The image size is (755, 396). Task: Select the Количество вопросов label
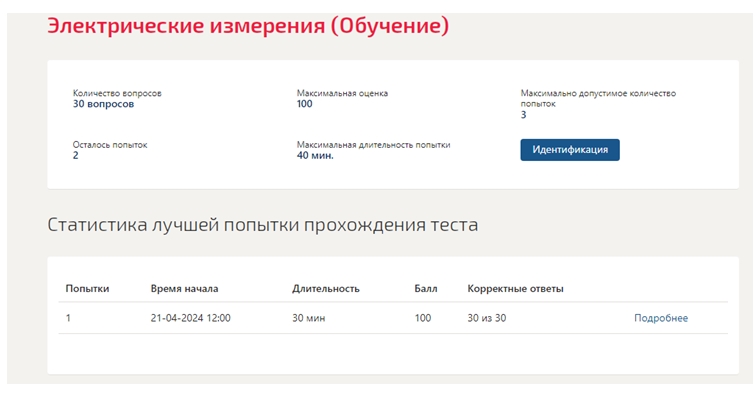(x=117, y=93)
